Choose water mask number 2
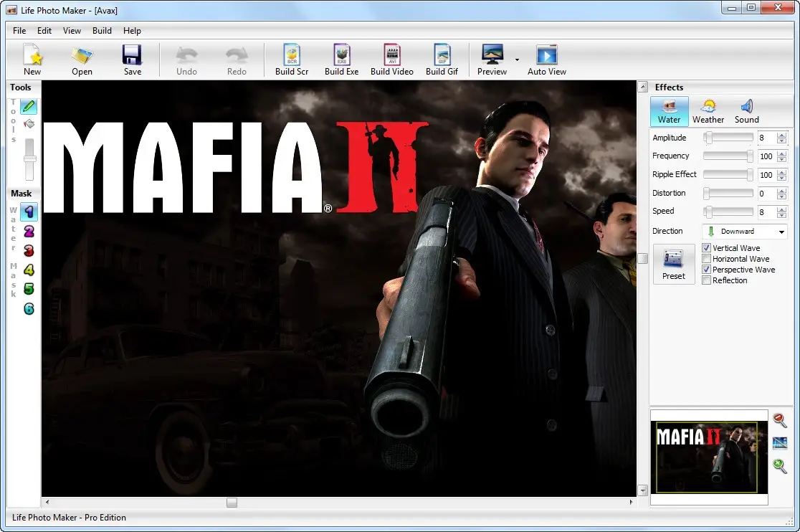 (29, 232)
